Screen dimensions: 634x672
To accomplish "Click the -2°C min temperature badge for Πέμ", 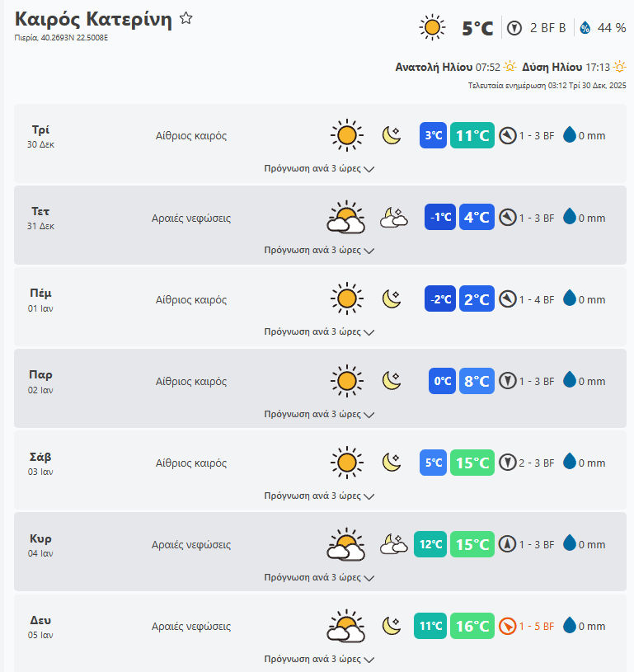I will coord(441,299).
